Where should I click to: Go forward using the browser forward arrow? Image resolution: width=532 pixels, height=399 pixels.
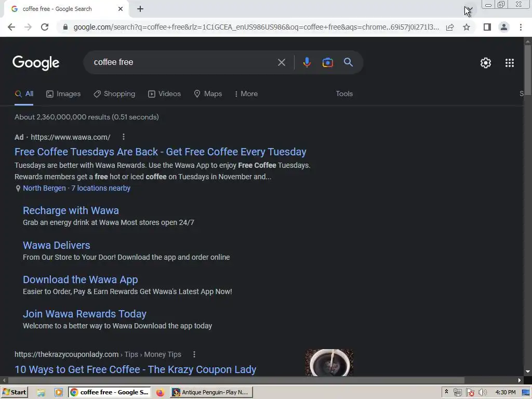[x=28, y=27]
